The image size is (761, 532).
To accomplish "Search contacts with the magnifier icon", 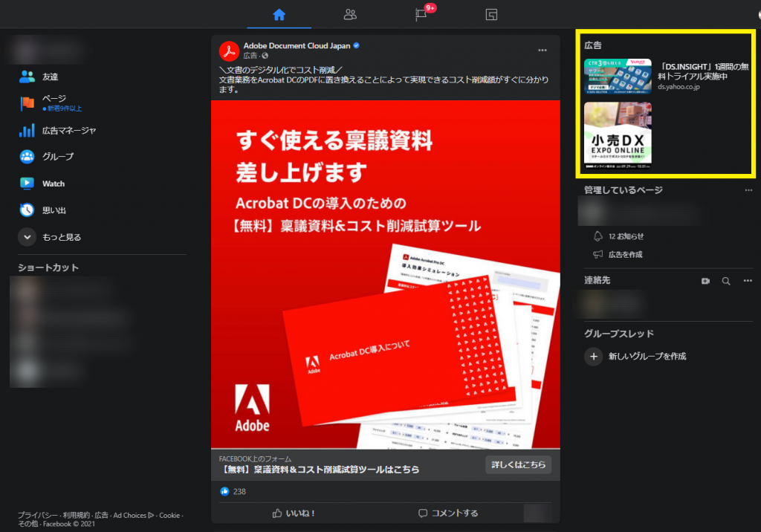I will 726,281.
